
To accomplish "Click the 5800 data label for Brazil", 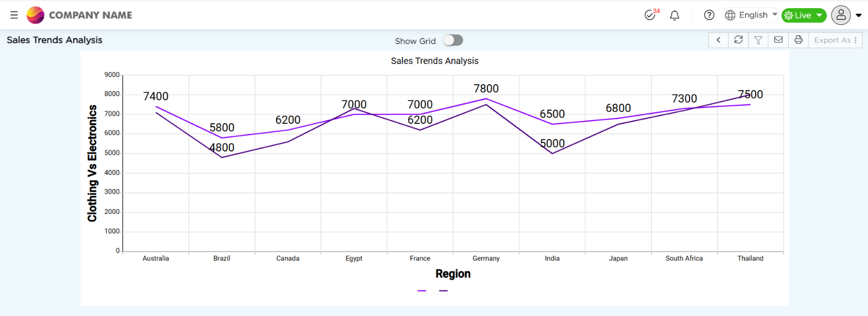I will (222, 128).
